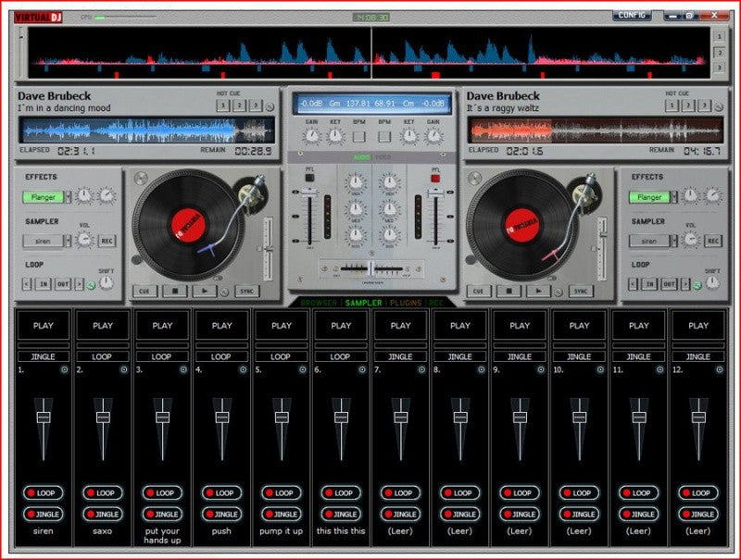Click the small icon beside left deck play button
Viewport: 741px width, 560px height.
coord(225,292)
